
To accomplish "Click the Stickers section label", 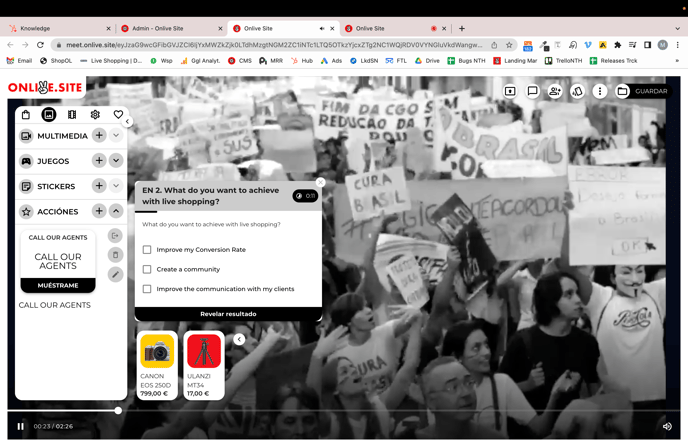I will (x=56, y=186).
